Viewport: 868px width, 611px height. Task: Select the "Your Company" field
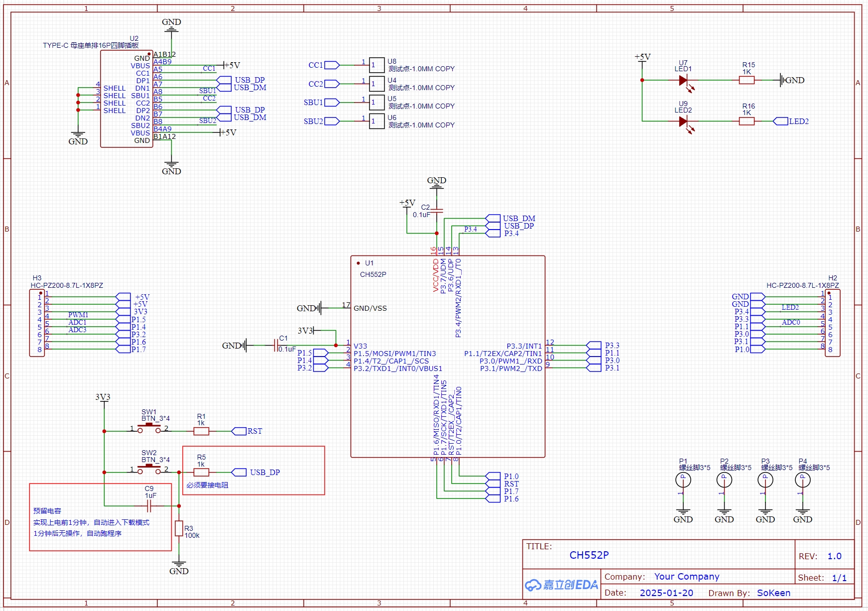[x=686, y=577]
